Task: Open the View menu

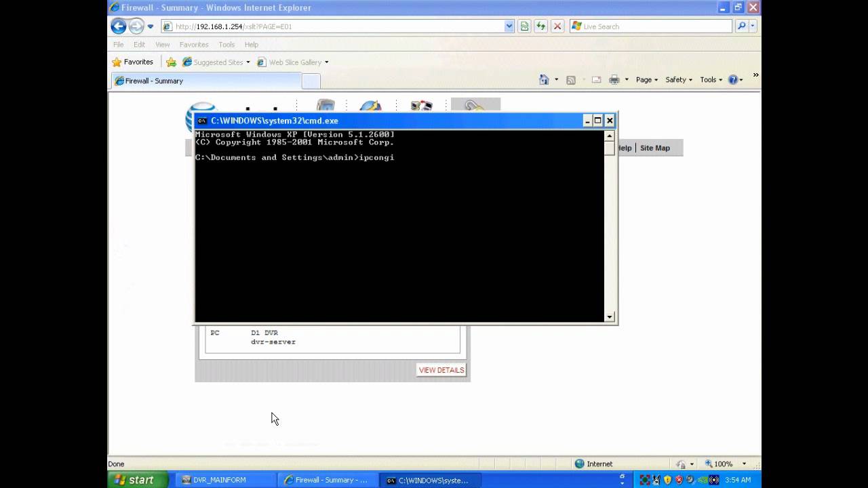Action: click(x=163, y=45)
